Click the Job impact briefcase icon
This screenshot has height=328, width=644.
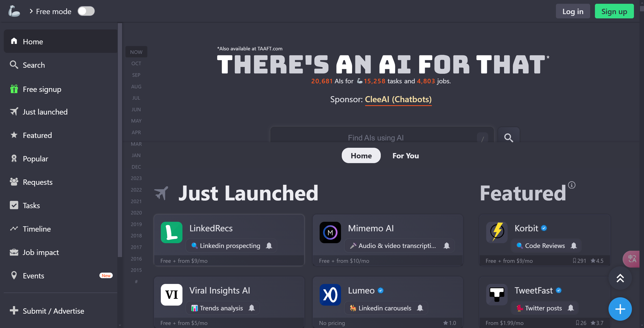[x=14, y=252]
